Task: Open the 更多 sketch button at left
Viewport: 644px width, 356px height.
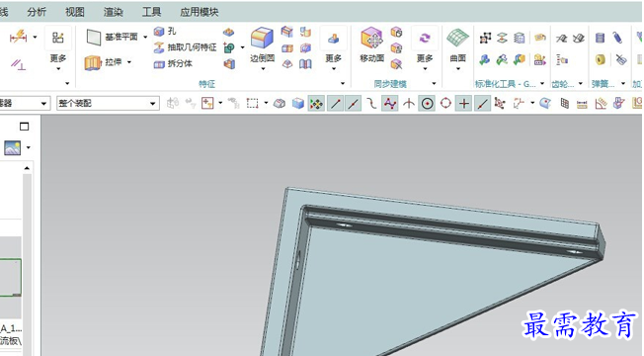Action: (x=58, y=48)
